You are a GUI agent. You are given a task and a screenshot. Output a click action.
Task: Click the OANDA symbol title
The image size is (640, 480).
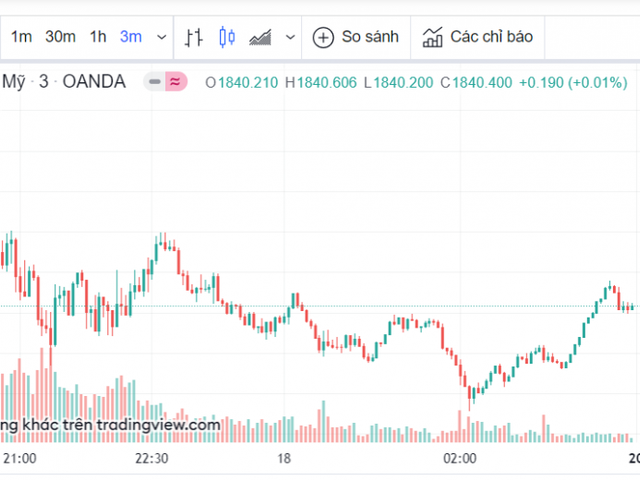click(x=94, y=82)
